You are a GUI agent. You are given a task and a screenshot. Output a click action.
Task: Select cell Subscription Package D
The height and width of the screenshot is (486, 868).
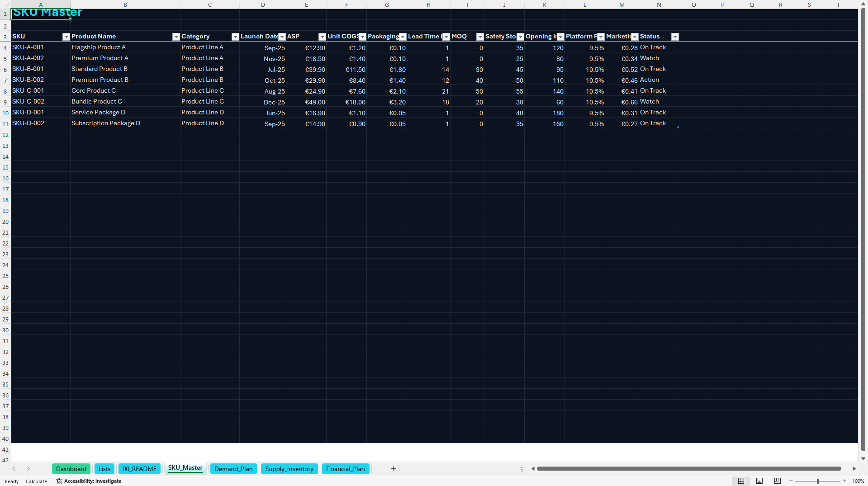click(x=125, y=123)
